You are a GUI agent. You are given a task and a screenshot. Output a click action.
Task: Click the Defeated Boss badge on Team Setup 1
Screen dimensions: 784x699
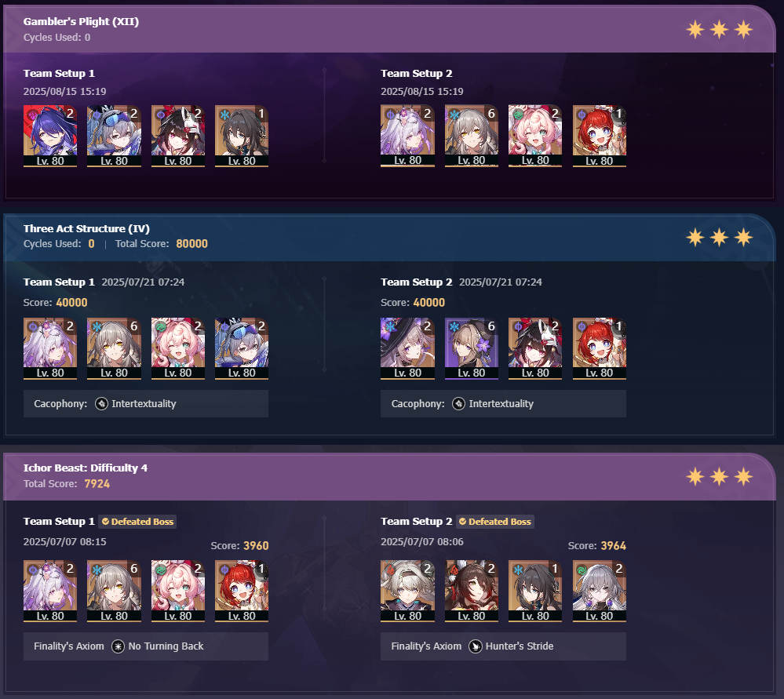(x=137, y=522)
